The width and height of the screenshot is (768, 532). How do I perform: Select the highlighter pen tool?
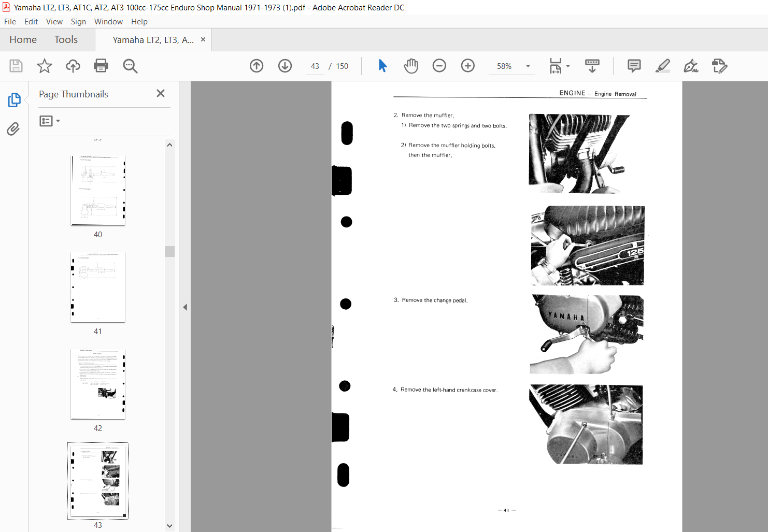point(663,66)
